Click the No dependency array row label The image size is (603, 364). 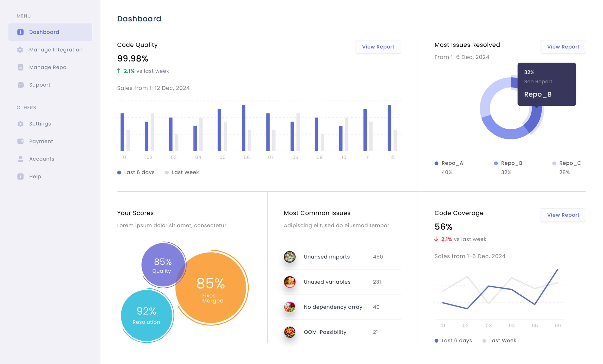(333, 307)
